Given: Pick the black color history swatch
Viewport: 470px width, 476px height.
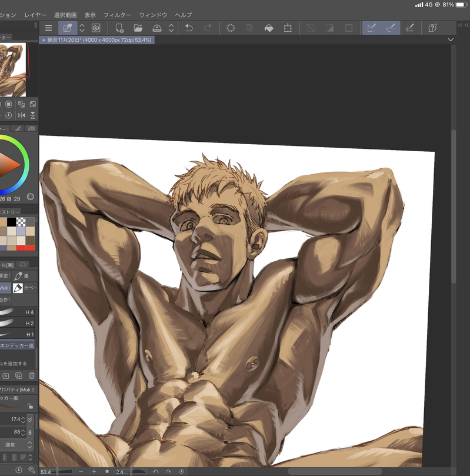Looking at the screenshot, I should coord(12,222).
